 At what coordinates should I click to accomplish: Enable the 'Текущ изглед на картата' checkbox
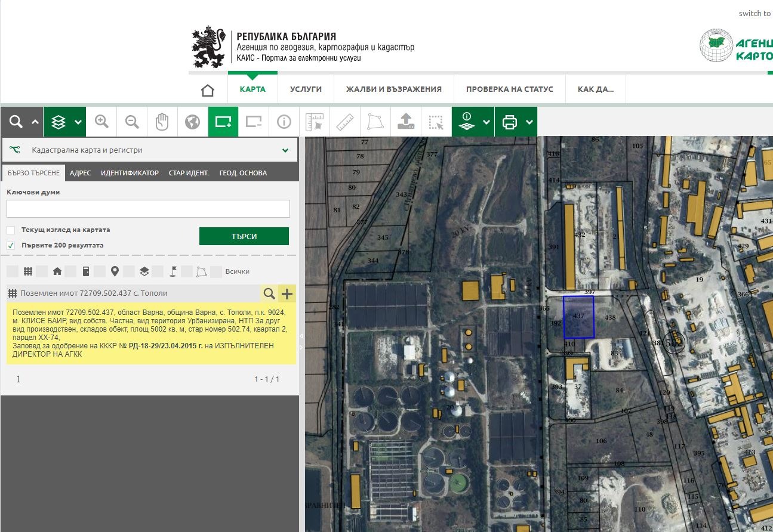click(11, 230)
